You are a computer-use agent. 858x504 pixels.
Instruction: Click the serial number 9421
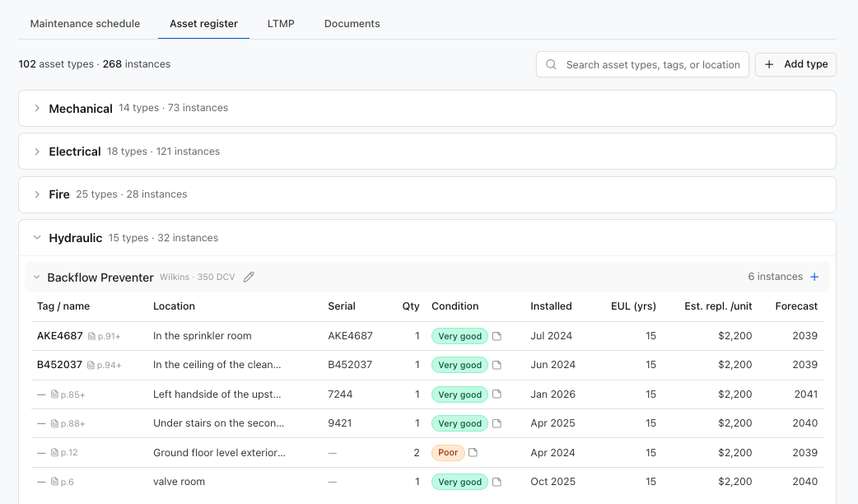pyautogui.click(x=340, y=423)
